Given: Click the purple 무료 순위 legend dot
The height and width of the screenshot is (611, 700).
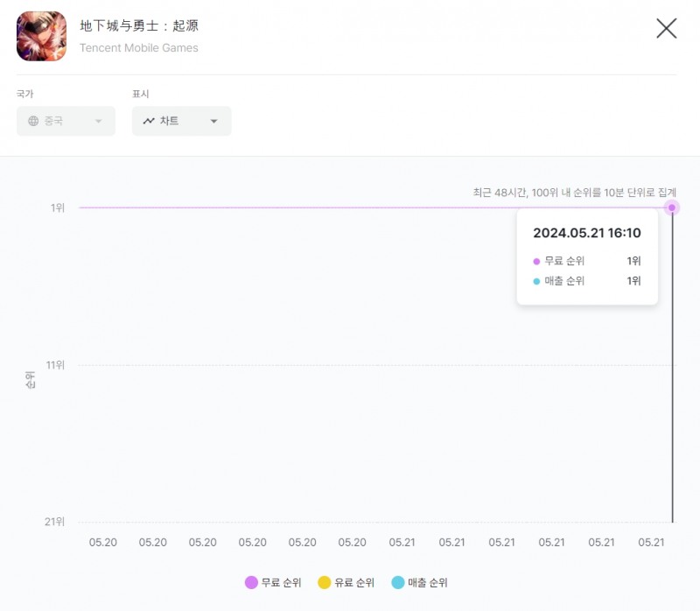Looking at the screenshot, I should point(251,582).
